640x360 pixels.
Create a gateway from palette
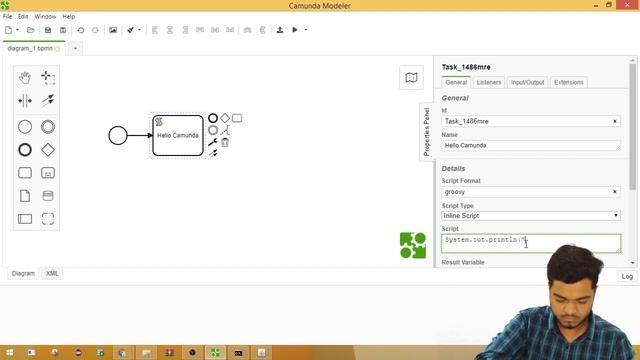click(x=48, y=150)
